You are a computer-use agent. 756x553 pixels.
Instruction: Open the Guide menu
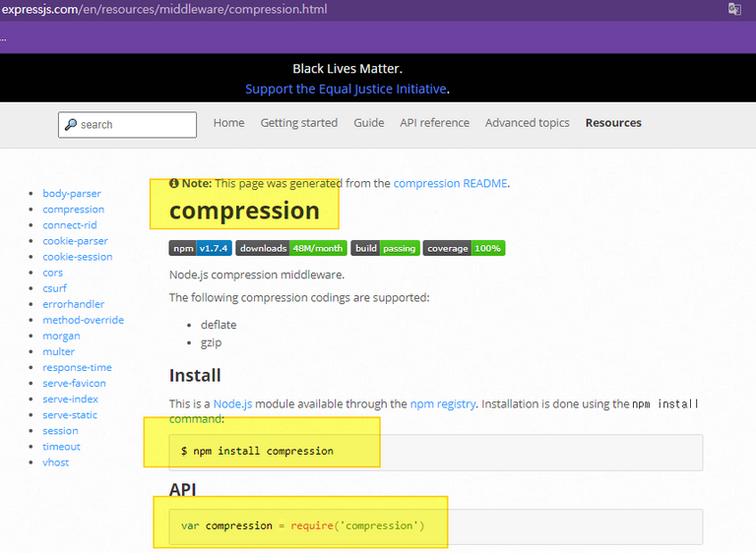point(369,123)
